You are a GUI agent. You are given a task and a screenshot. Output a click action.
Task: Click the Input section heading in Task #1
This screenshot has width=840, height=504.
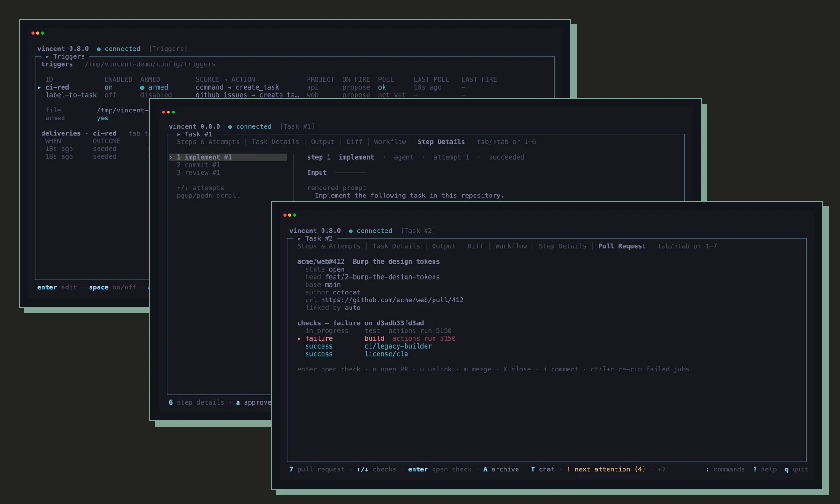click(x=317, y=173)
